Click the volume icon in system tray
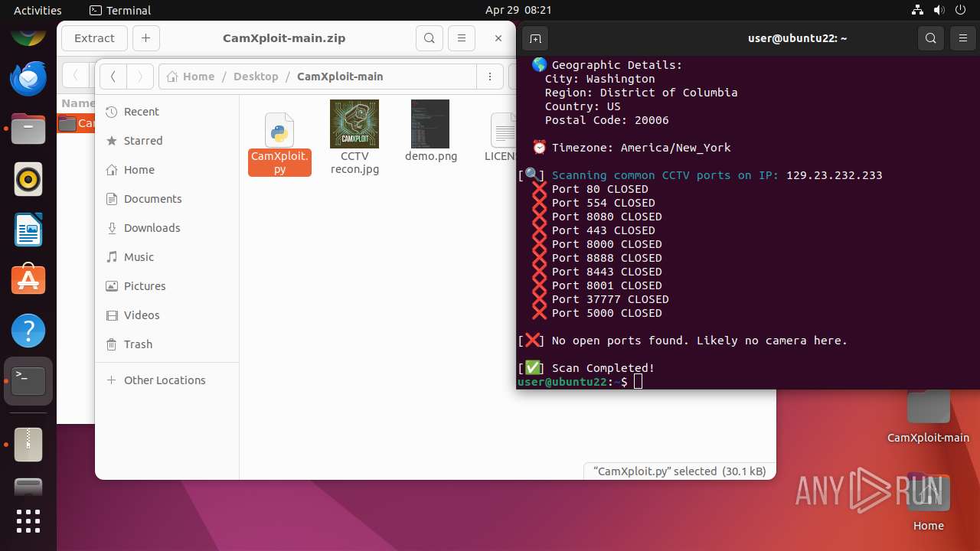The image size is (980, 551). [939, 10]
